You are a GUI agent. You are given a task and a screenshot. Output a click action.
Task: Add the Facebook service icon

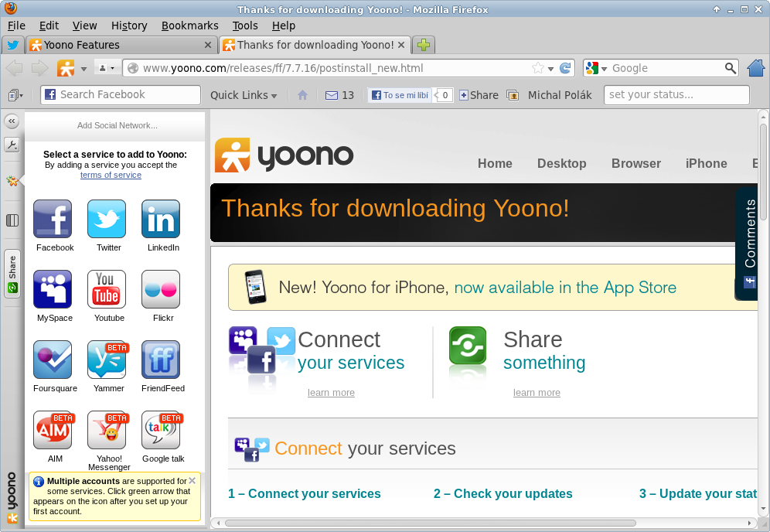(53, 219)
